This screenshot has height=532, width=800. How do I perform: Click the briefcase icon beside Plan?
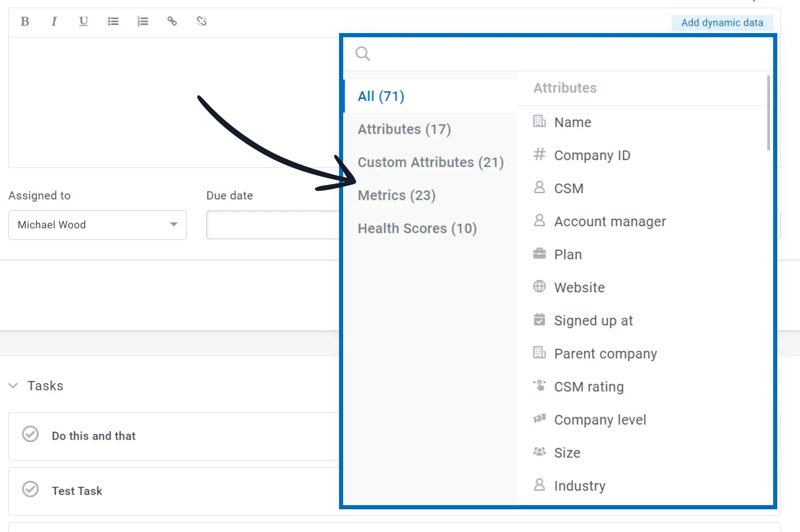(540, 254)
